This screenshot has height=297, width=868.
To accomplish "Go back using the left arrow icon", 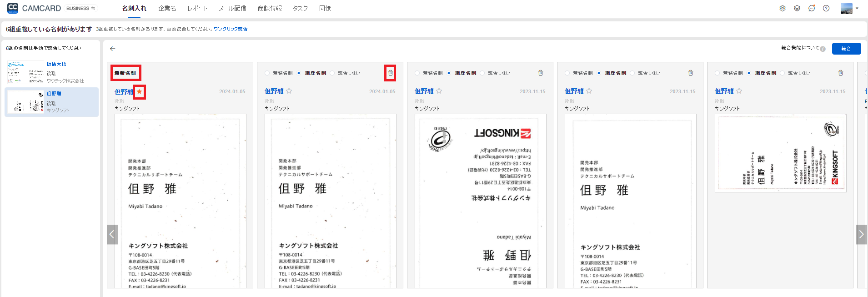I will point(113,49).
